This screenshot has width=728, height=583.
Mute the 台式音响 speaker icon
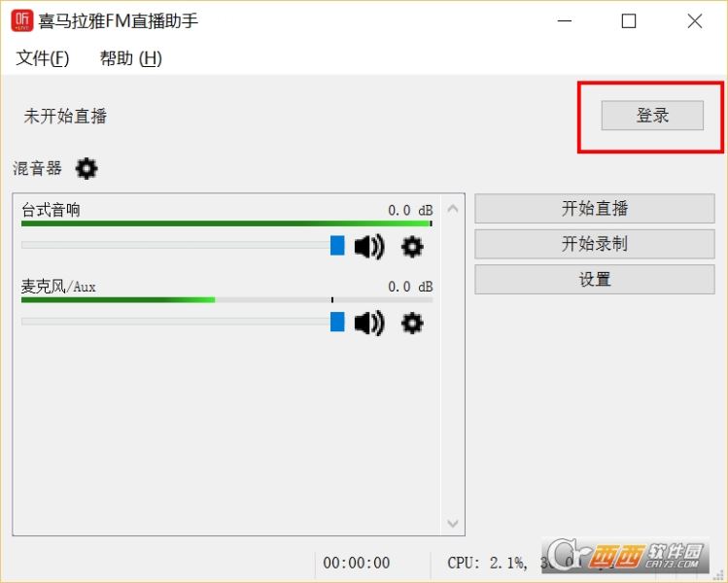coord(368,247)
